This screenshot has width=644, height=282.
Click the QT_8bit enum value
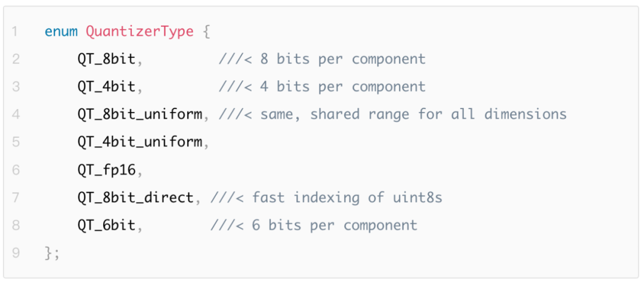106,60
